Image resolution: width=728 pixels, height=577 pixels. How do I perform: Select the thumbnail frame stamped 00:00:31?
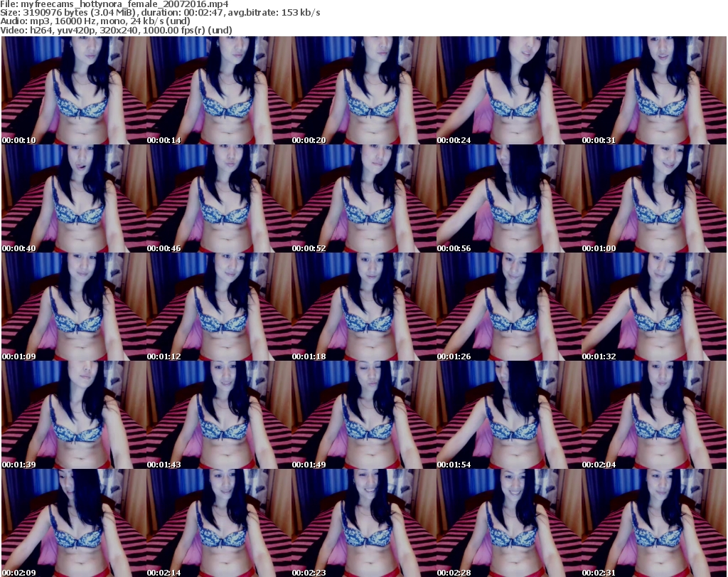pos(654,90)
